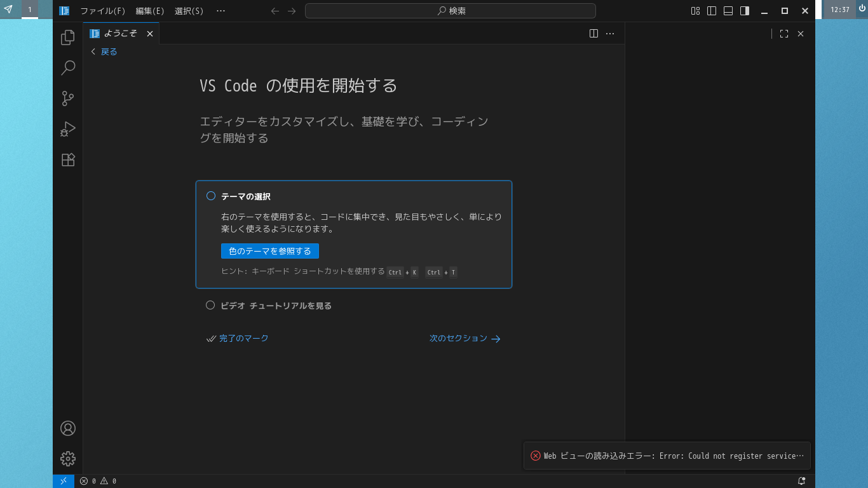Open the Web ビューの読み込みエラー notification
This screenshot has height=488, width=868.
pos(667,456)
